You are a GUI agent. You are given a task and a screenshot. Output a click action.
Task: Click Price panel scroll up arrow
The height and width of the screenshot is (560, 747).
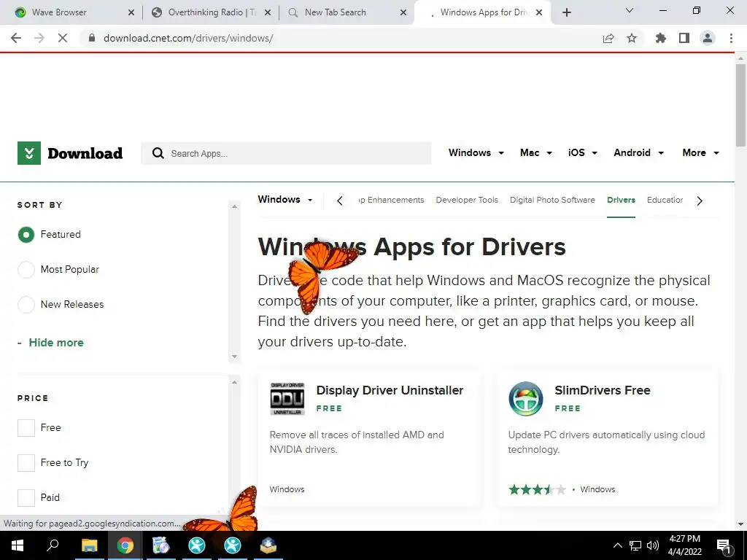pos(234,382)
